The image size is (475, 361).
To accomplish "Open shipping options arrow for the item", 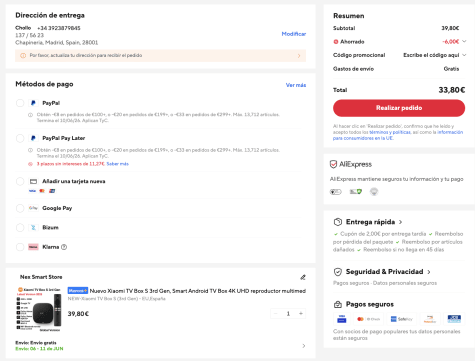I will coord(303,346).
